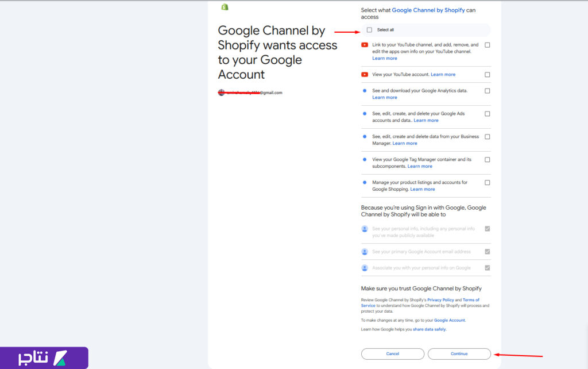Open the share data safely link
This screenshot has width=588, height=369.
[429, 329]
